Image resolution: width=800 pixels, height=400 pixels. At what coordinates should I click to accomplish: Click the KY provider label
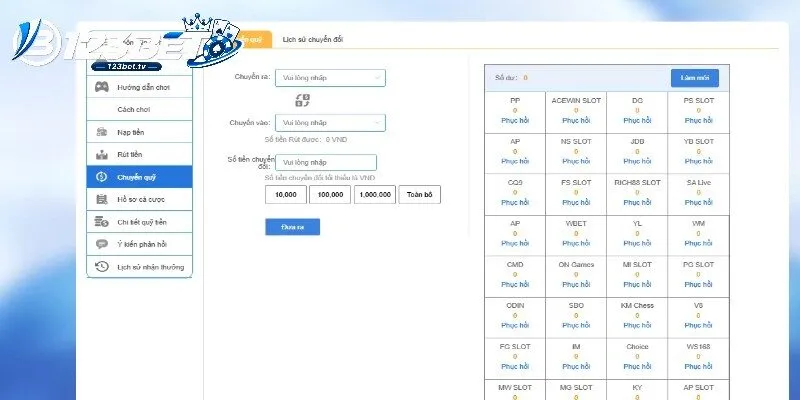[x=637, y=388]
